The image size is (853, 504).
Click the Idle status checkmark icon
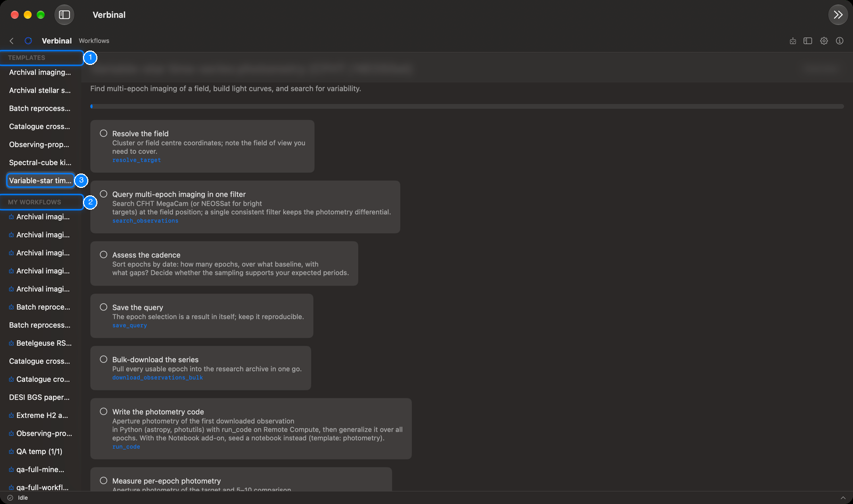pyautogui.click(x=10, y=498)
